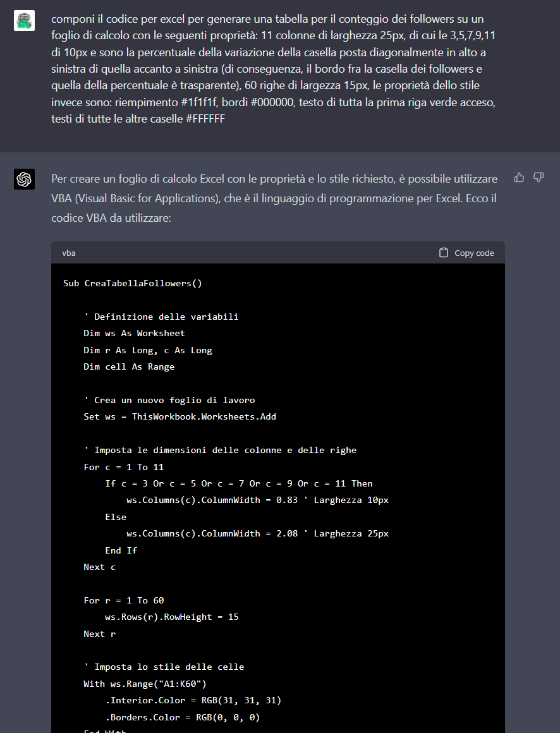
Task: Click the user prompt starting 'componi il codice per excel'
Action: (x=274, y=69)
